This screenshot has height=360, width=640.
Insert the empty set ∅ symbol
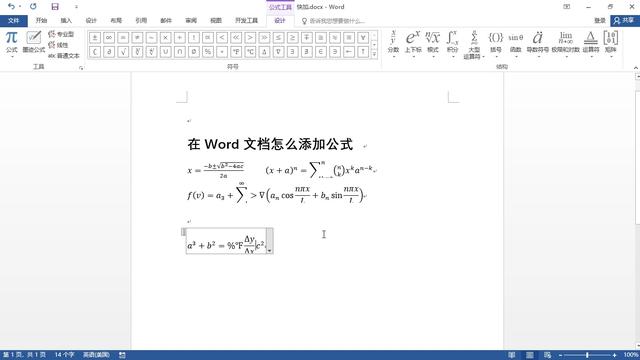click(x=193, y=52)
